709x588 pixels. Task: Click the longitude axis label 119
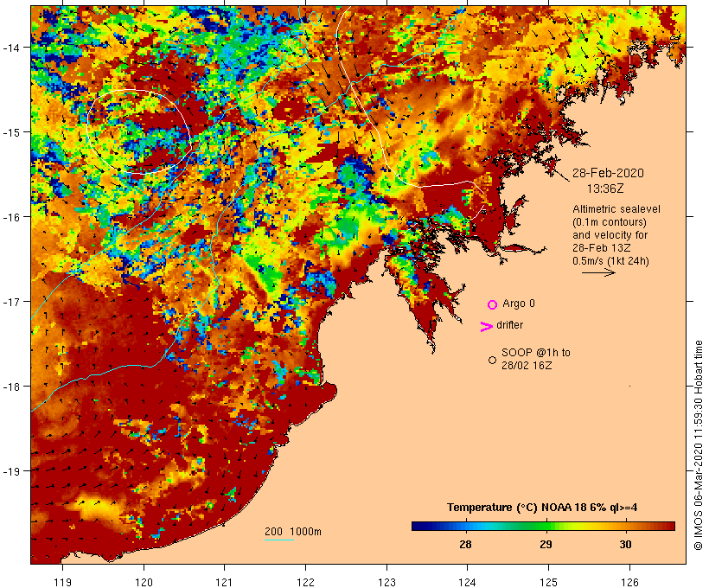(x=62, y=582)
